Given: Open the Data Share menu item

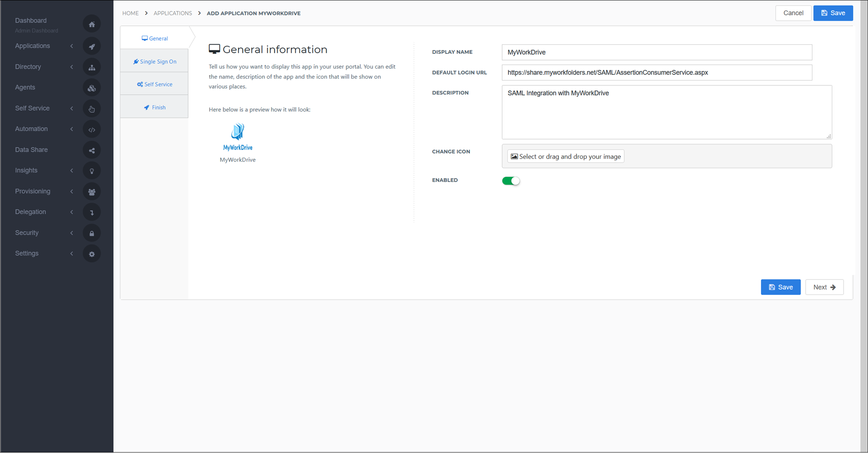Looking at the screenshot, I should point(31,150).
